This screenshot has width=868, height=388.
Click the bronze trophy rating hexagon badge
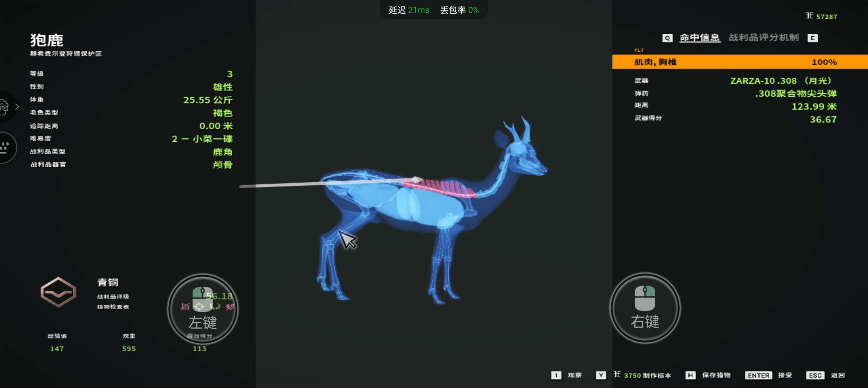(x=58, y=292)
